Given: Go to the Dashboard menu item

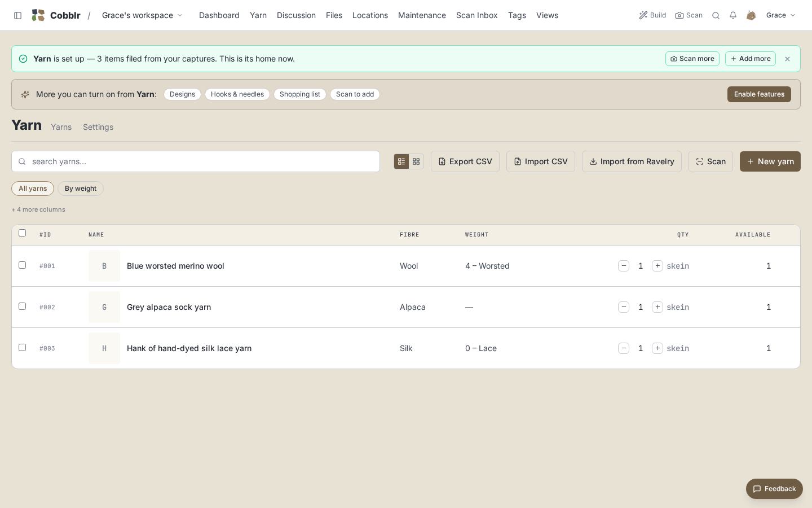Looking at the screenshot, I should 219,15.
